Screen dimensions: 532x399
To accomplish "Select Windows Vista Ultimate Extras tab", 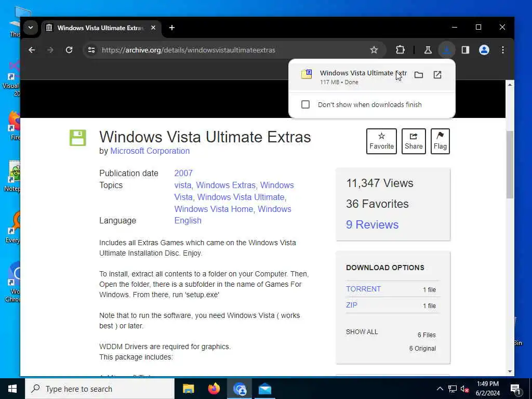I will tap(100, 28).
